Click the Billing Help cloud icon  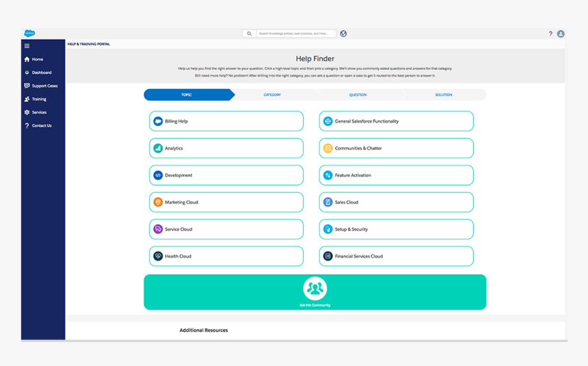[x=158, y=121]
